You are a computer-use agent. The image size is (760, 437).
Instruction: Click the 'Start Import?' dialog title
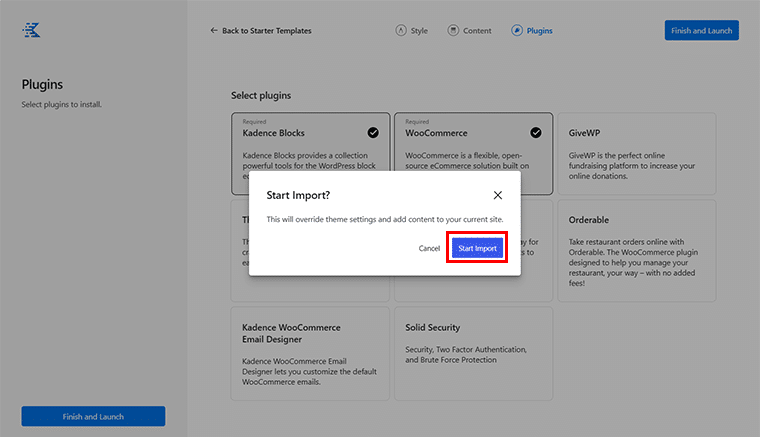298,195
